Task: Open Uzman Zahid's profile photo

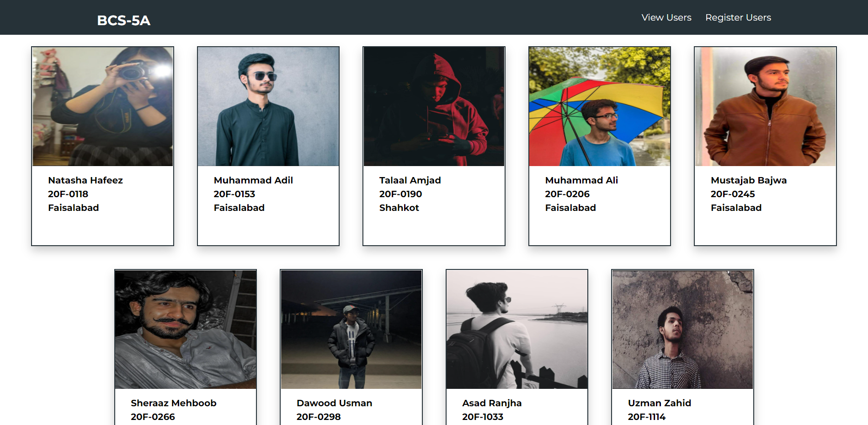Action: click(x=682, y=329)
